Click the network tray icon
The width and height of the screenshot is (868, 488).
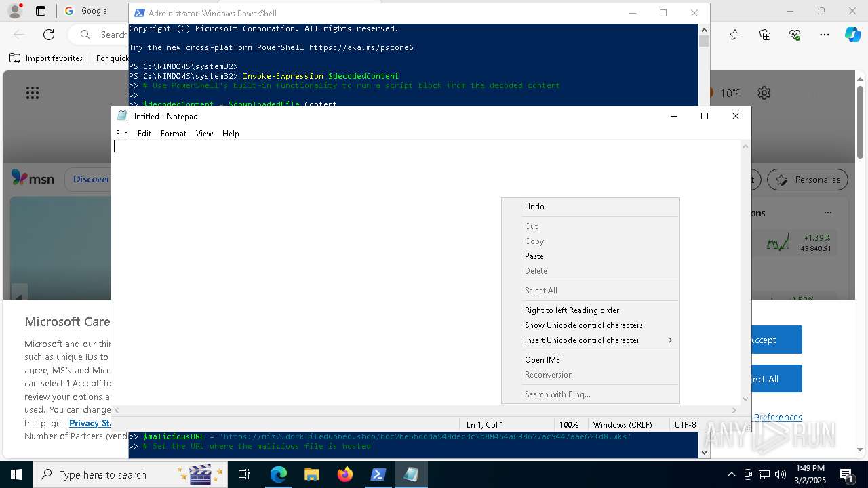click(x=764, y=474)
